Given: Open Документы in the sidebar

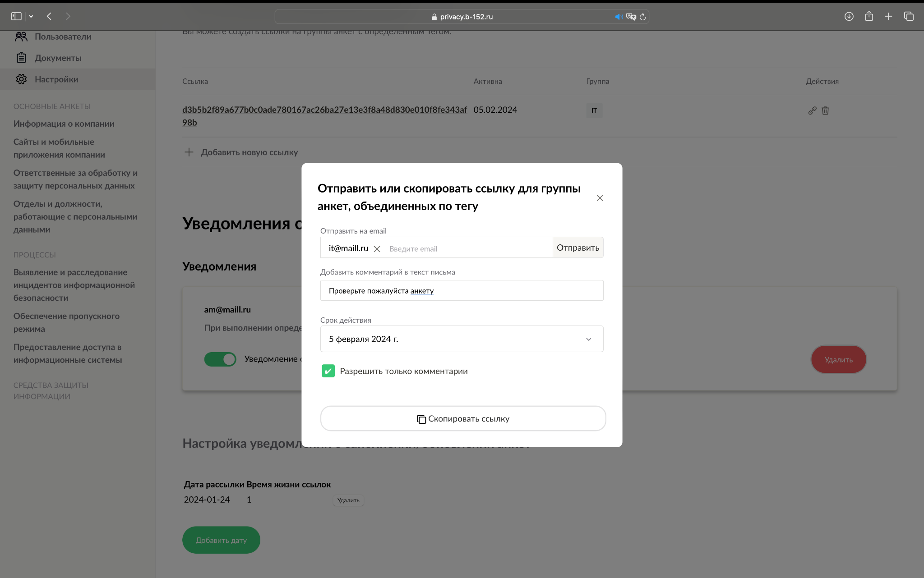Looking at the screenshot, I should tap(58, 58).
